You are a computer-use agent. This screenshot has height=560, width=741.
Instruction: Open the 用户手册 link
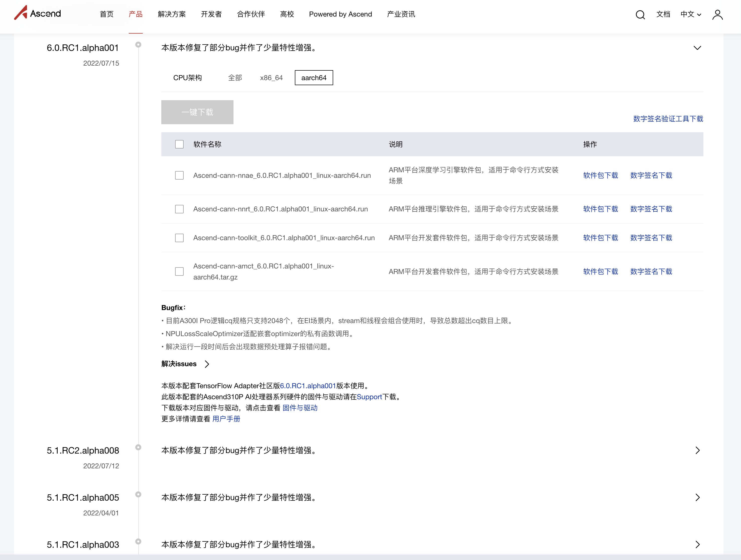click(226, 419)
